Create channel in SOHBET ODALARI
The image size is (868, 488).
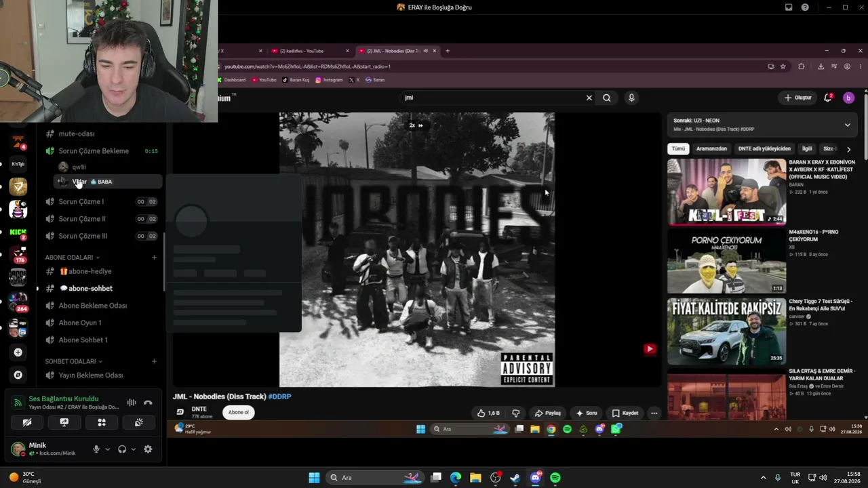pyautogui.click(x=154, y=361)
